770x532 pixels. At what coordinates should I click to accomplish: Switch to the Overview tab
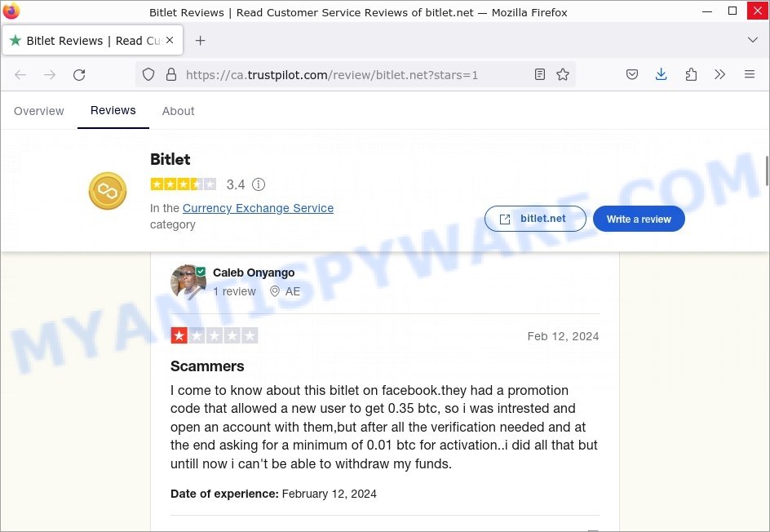(x=39, y=111)
